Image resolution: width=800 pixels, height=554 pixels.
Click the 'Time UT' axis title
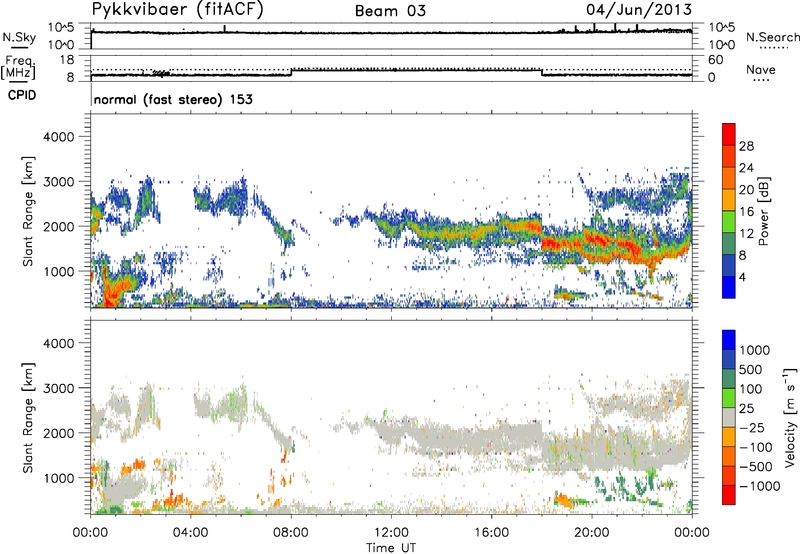click(x=391, y=547)
